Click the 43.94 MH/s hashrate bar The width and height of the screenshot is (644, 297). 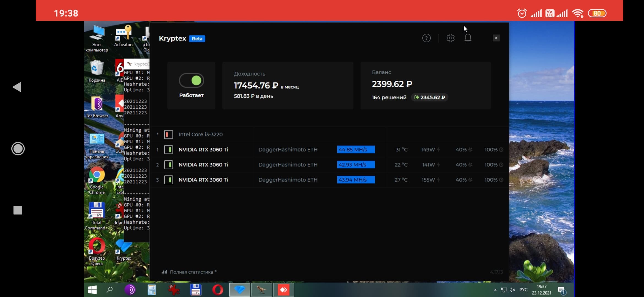[356, 180]
